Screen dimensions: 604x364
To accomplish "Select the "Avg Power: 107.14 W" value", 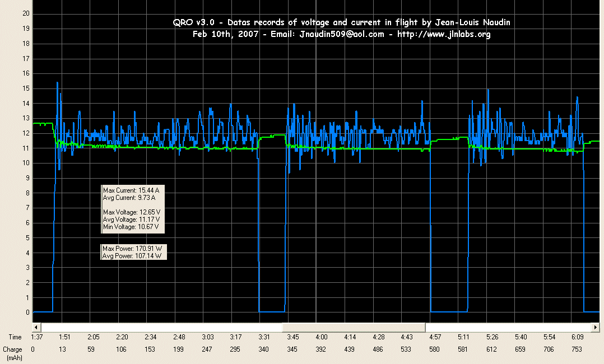I will (x=132, y=256).
